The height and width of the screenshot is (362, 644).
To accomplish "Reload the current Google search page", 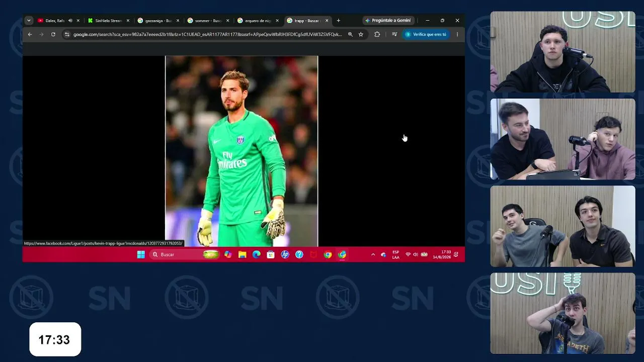I will pyautogui.click(x=53, y=34).
